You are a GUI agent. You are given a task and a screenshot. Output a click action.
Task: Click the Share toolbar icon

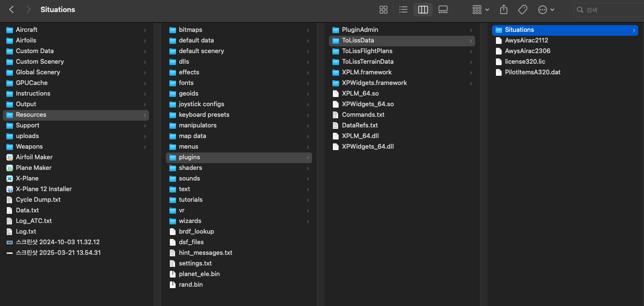coord(504,10)
